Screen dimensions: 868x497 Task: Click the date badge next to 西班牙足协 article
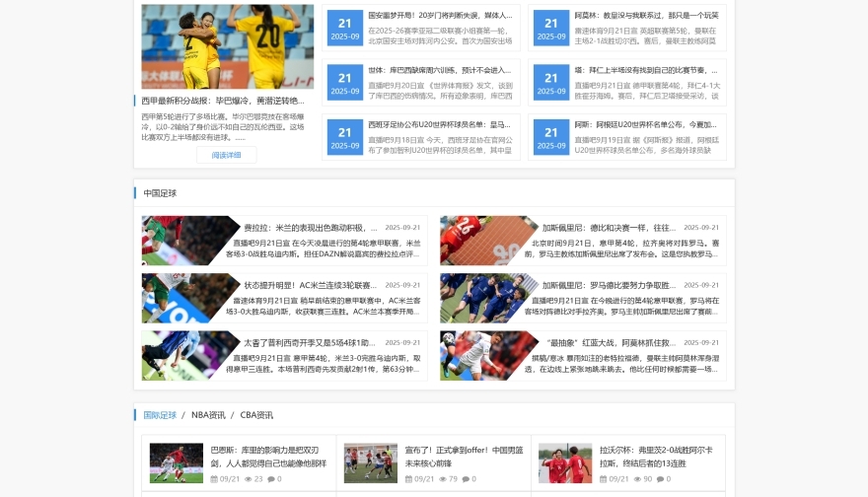tap(344, 137)
